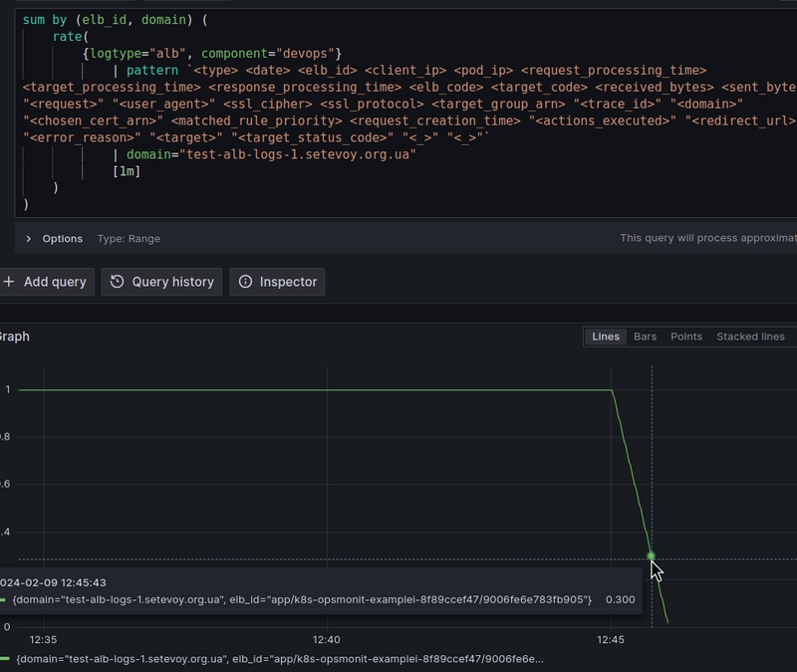
Task: Switch the graph style to Points
Action: pyautogui.click(x=685, y=336)
